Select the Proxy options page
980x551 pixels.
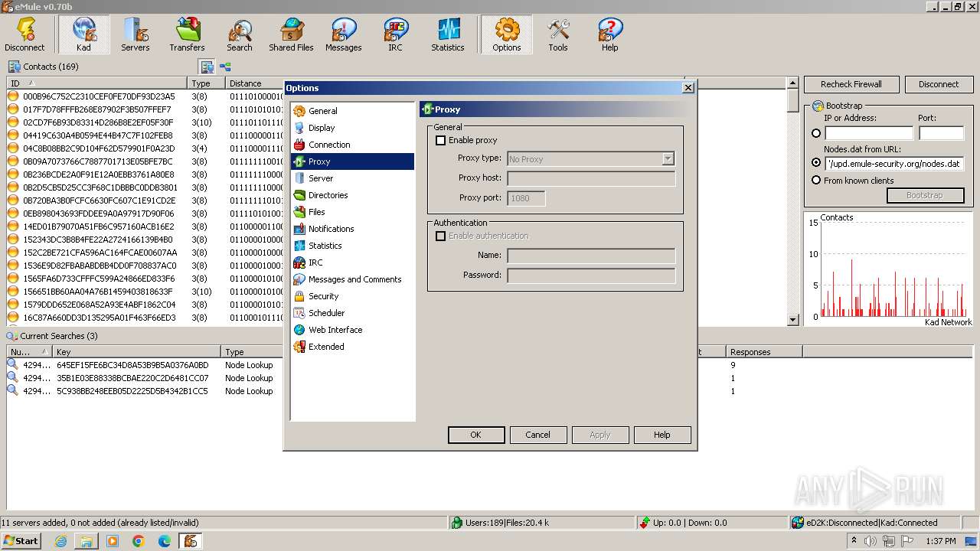(x=352, y=161)
